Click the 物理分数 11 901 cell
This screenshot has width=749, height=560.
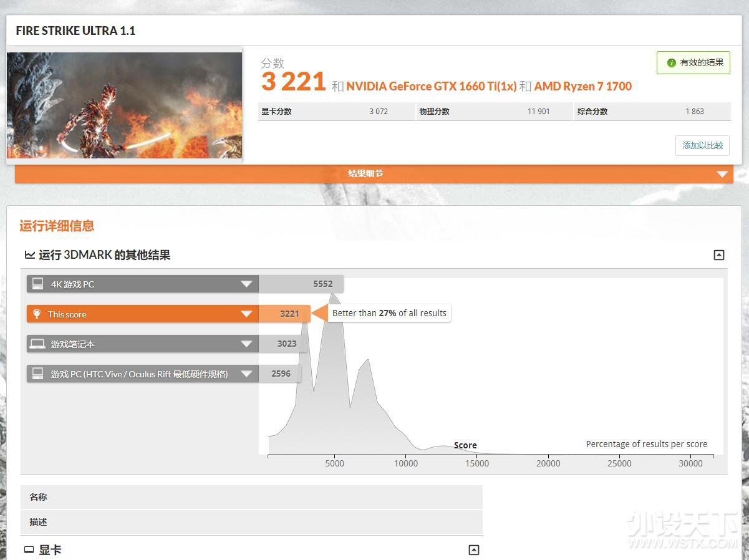coord(495,112)
